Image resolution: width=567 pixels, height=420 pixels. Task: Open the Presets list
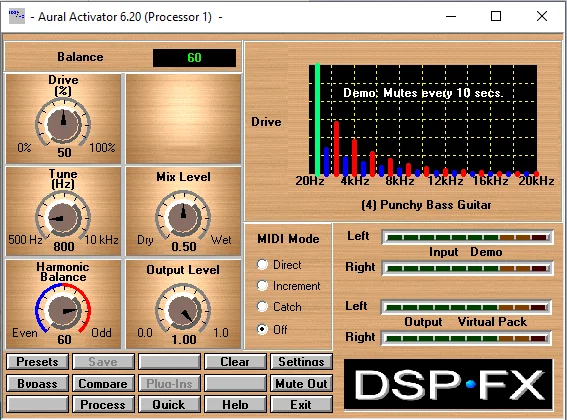tap(38, 361)
